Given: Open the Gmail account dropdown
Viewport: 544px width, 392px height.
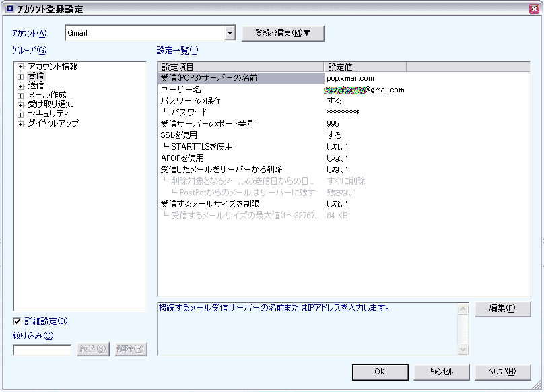Looking at the screenshot, I should pyautogui.click(x=230, y=33).
